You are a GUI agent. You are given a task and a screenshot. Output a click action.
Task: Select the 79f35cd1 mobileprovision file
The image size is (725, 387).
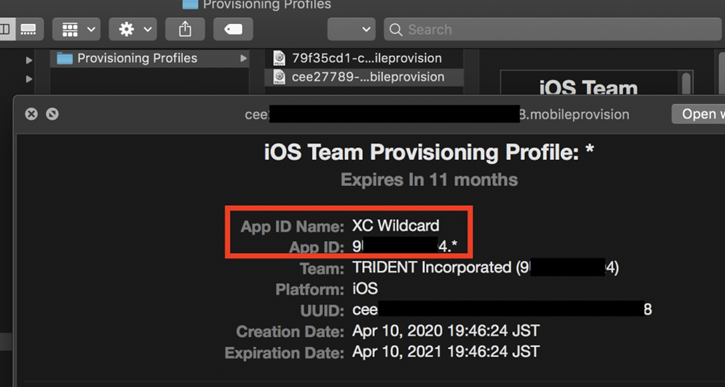pyautogui.click(x=364, y=58)
